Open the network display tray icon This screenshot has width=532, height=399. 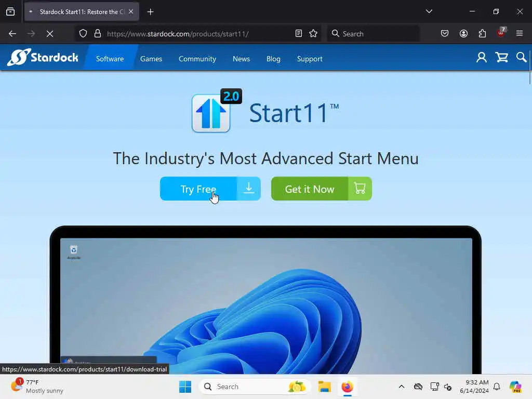click(435, 387)
